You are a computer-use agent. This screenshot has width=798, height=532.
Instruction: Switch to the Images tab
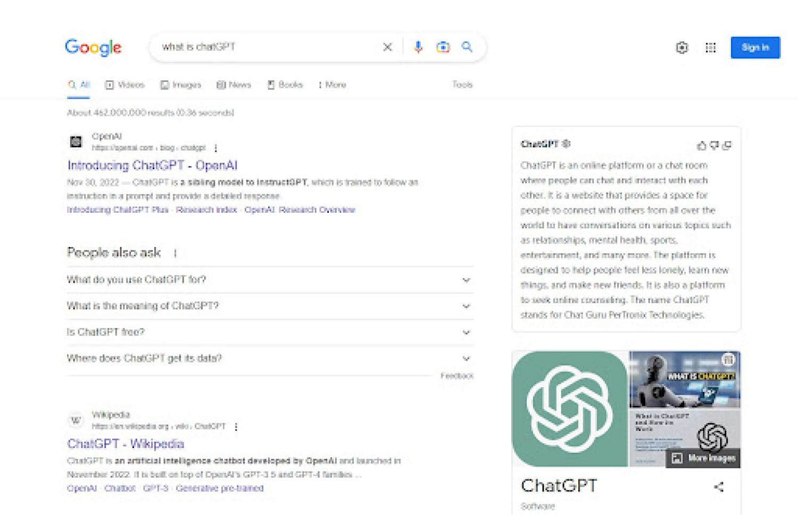[x=181, y=85]
